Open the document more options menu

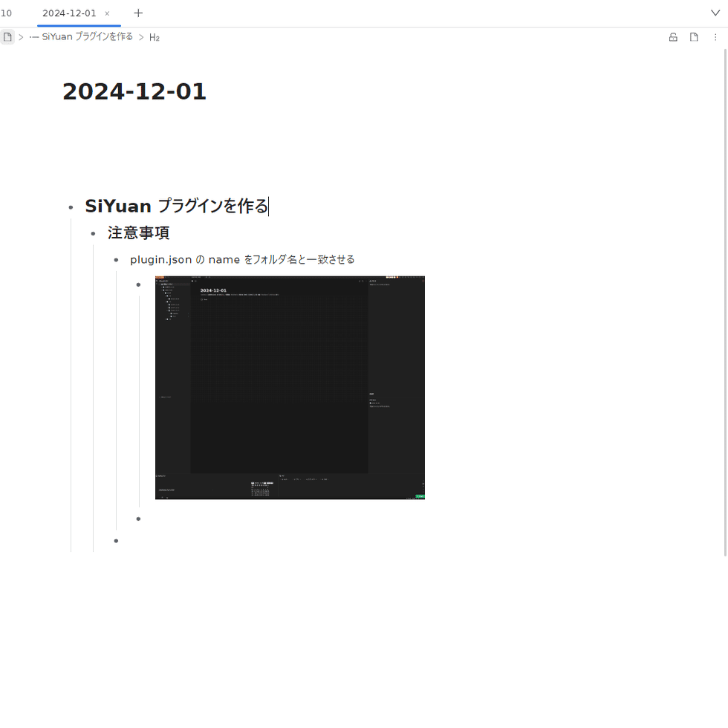[x=715, y=37]
